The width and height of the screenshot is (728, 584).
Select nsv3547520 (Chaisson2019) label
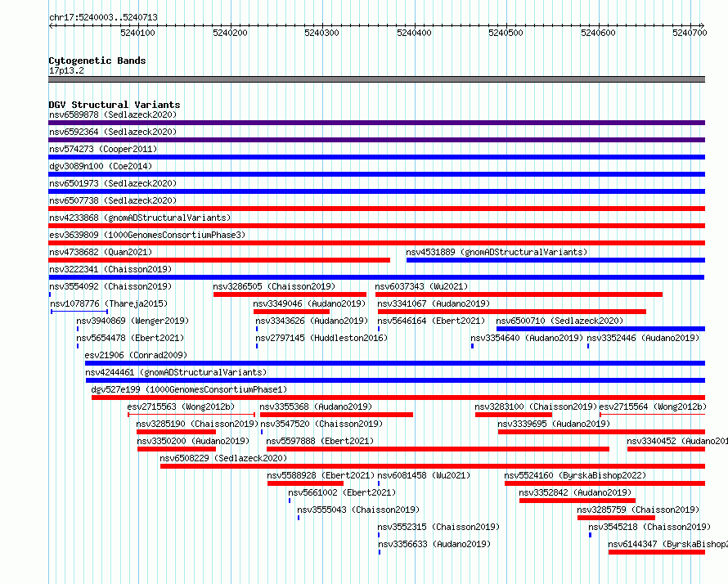(x=321, y=424)
